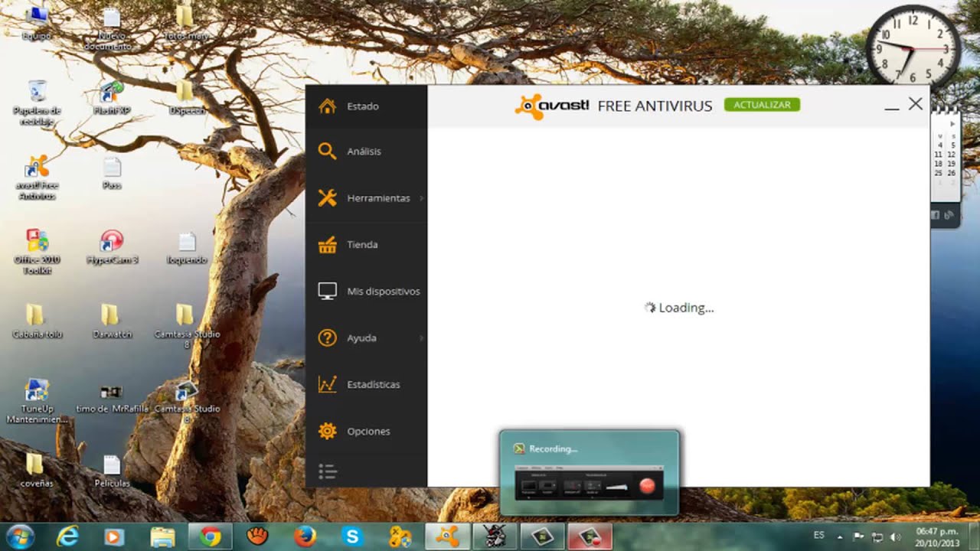Click the volume icon in system tray
This screenshot has width=980, height=551.
[896, 536]
